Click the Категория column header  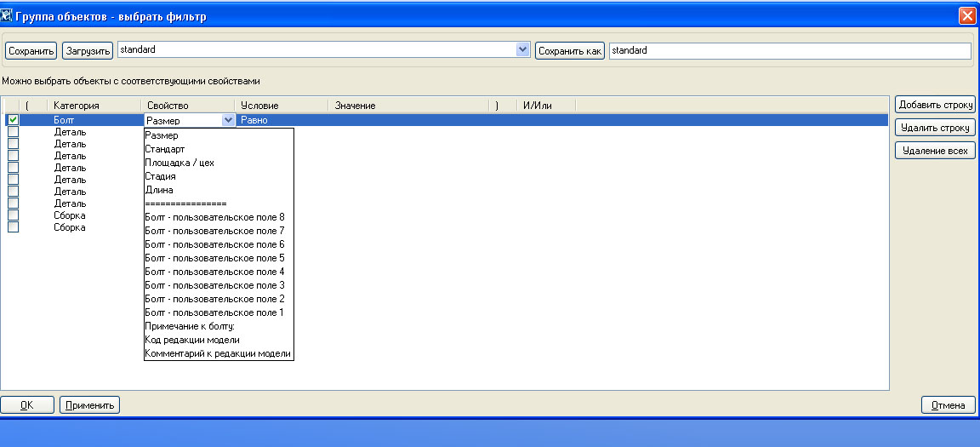pos(94,106)
